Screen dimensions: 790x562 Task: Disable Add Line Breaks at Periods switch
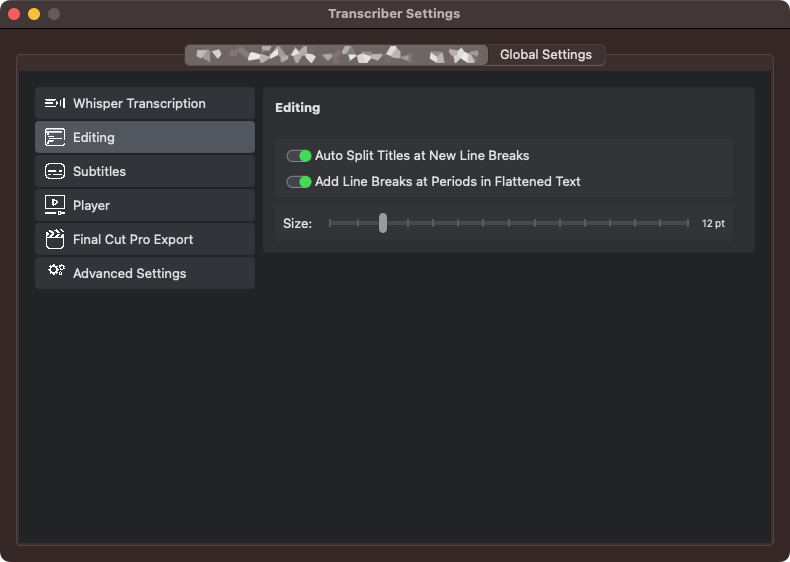(299, 181)
